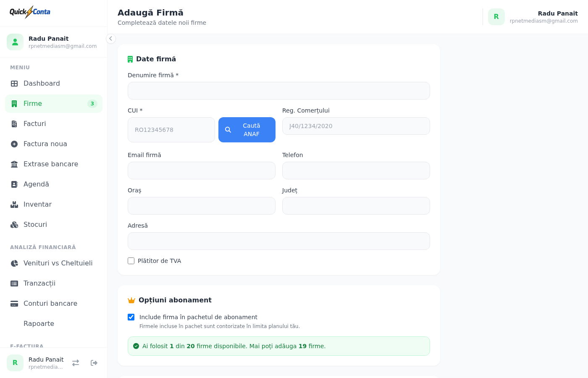This screenshot has height=378, width=588.
Task: Uncheck Include firma în pachetul de abonament
Action: click(131, 317)
